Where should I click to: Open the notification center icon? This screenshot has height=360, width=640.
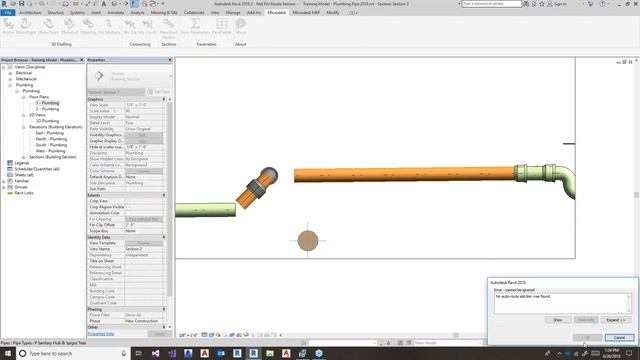[x=629, y=353]
